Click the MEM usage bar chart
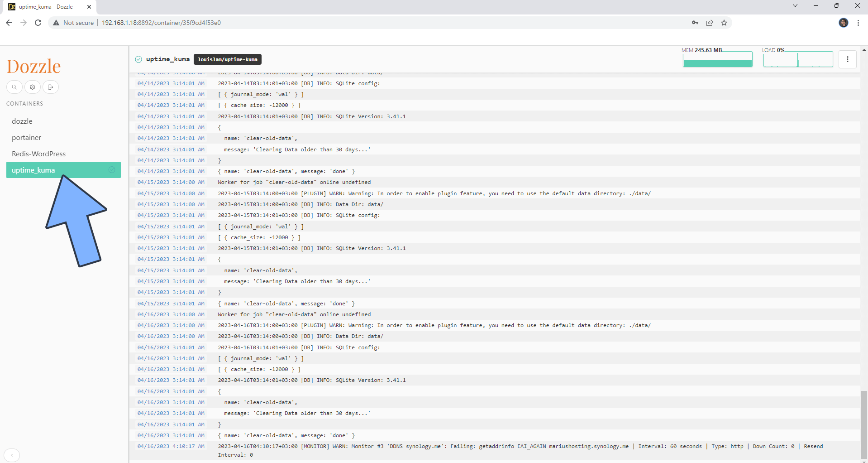This screenshot has height=463, width=868. (718, 59)
